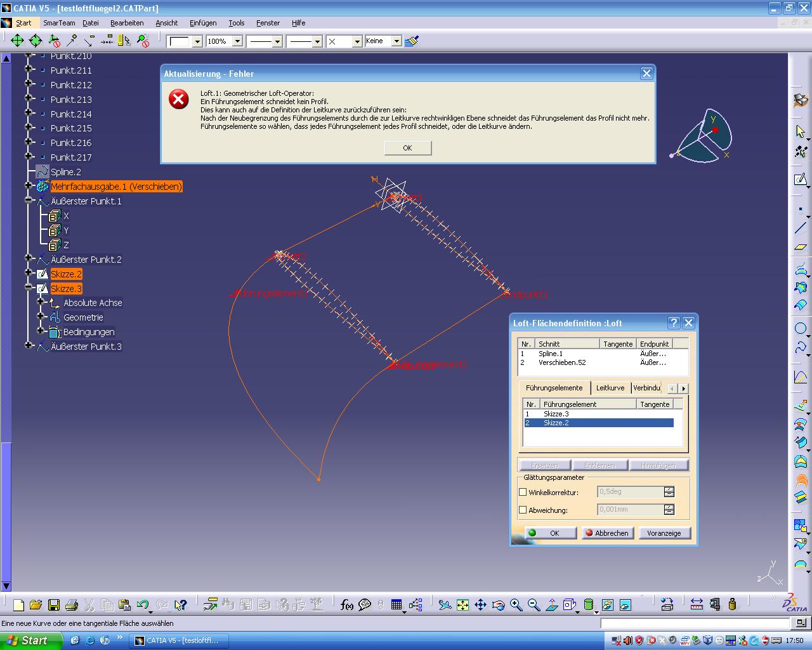Screen dimensions: 812x650
Task: Select Spline.2 in the specification tree
Action: (66, 172)
